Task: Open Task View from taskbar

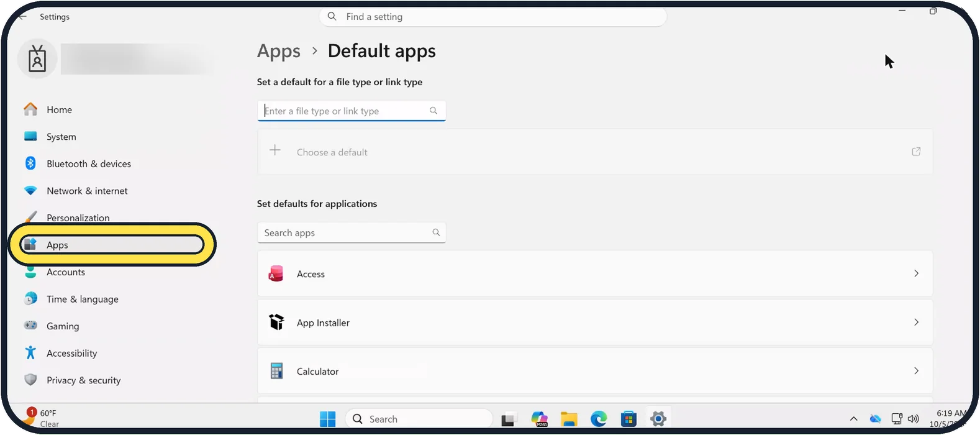Action: coord(509,419)
